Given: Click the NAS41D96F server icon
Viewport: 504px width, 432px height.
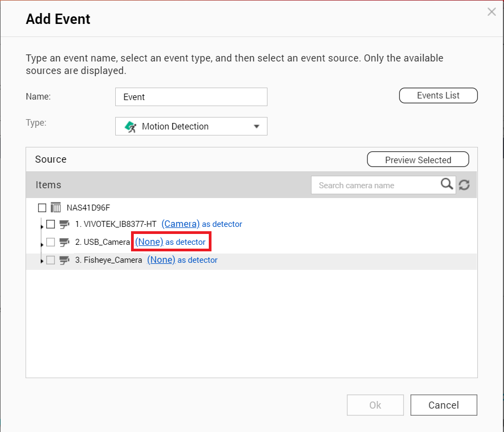Looking at the screenshot, I should pyautogui.click(x=55, y=207).
